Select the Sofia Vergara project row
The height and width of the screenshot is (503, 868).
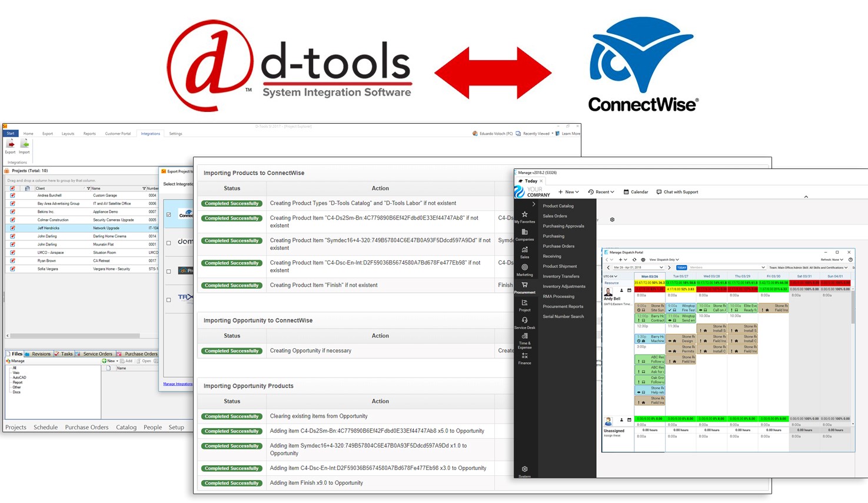[82, 269]
